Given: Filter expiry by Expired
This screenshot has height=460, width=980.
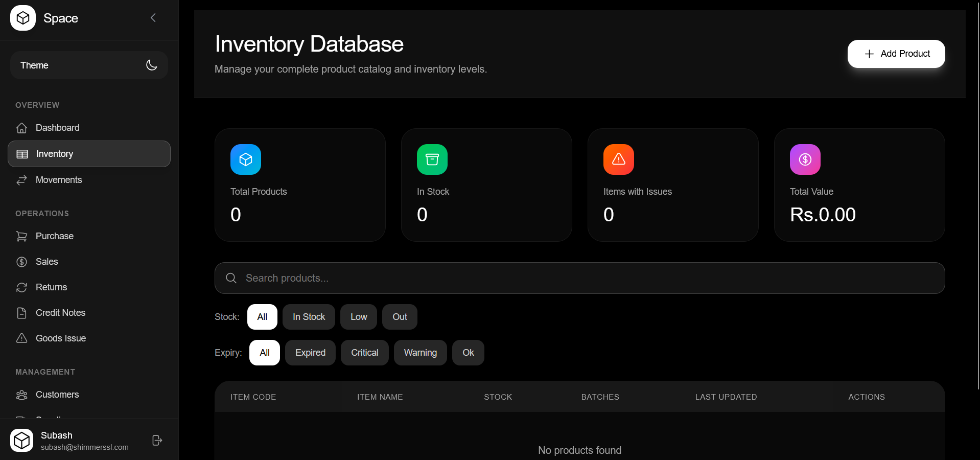Looking at the screenshot, I should pyautogui.click(x=310, y=353).
